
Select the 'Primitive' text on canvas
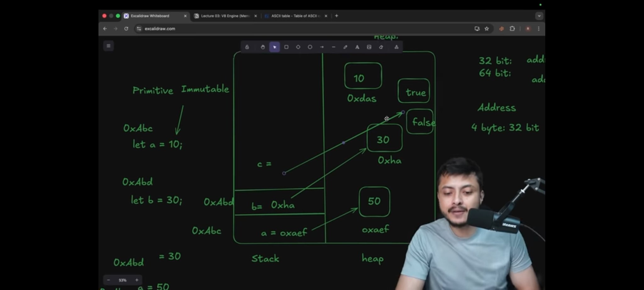pyautogui.click(x=153, y=91)
